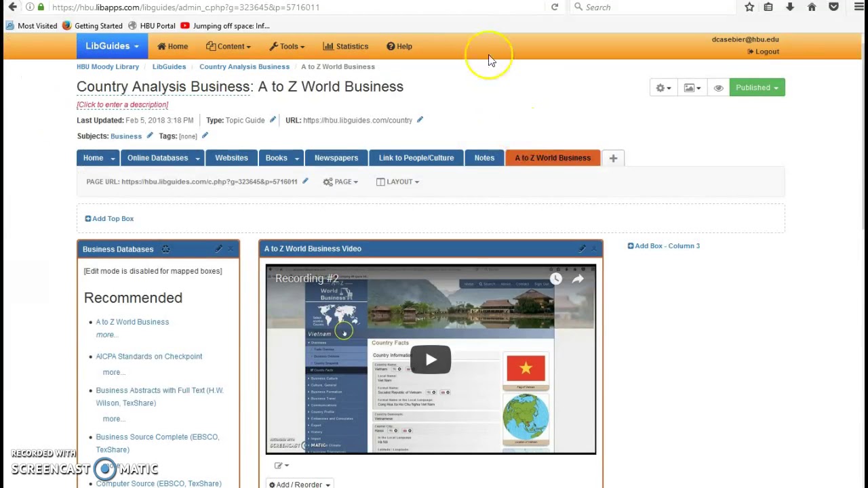Switch to the Notes tab
This screenshot has width=868, height=488.
pyautogui.click(x=484, y=158)
